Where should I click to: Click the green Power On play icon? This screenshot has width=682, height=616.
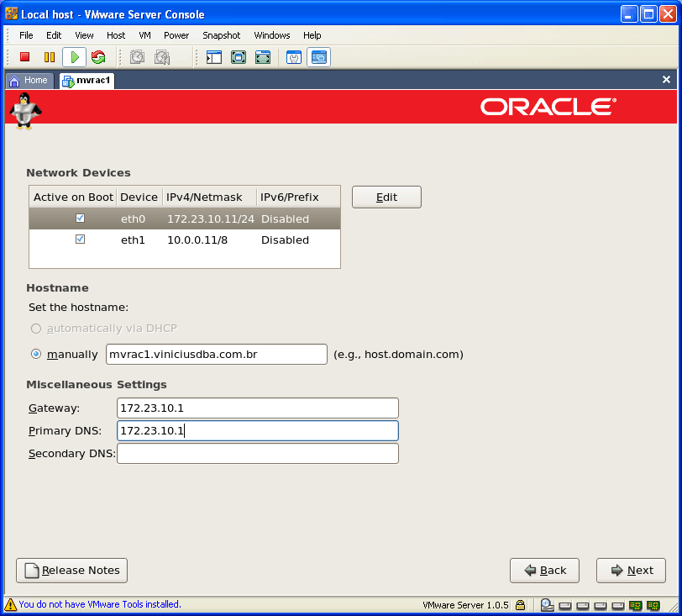click(x=74, y=57)
